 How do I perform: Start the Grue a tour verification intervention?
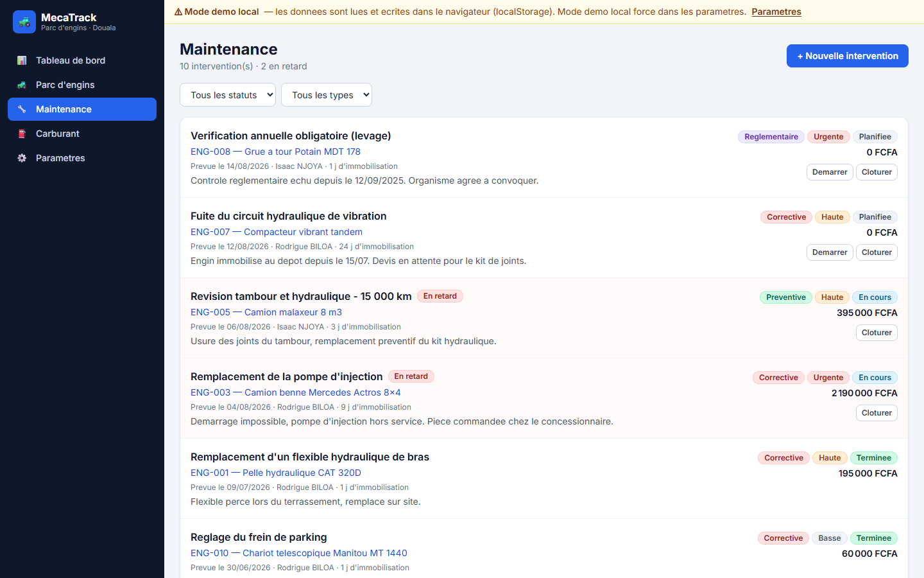click(x=830, y=172)
